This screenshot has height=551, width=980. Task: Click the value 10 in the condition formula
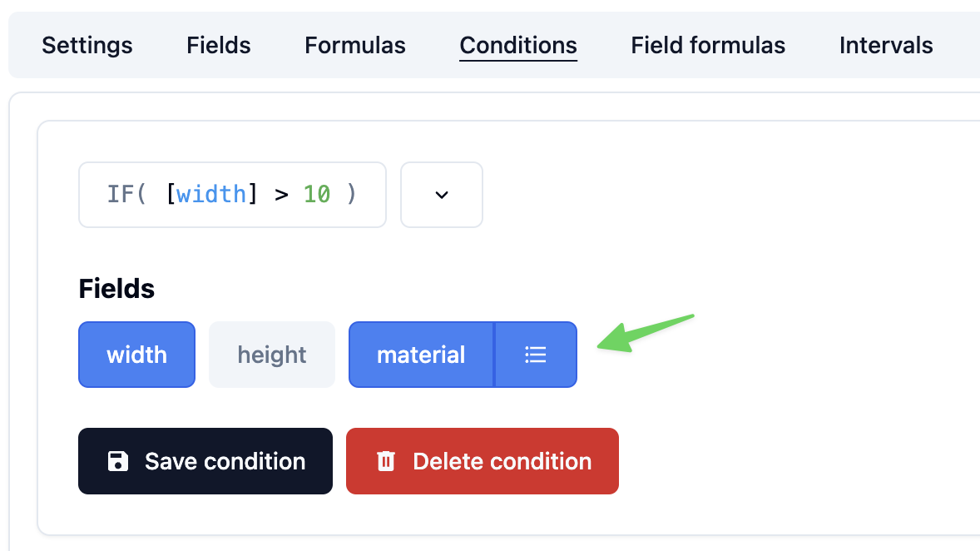coord(317,194)
